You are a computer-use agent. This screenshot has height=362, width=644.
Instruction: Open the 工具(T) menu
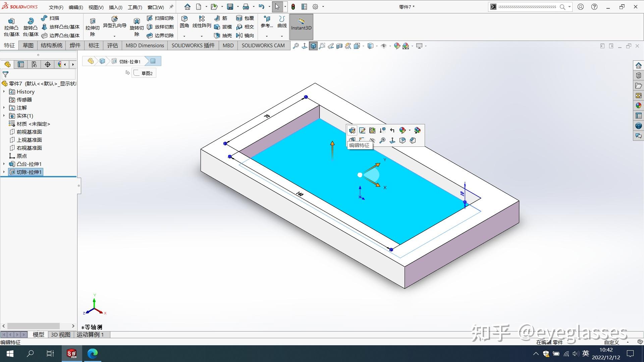click(135, 7)
